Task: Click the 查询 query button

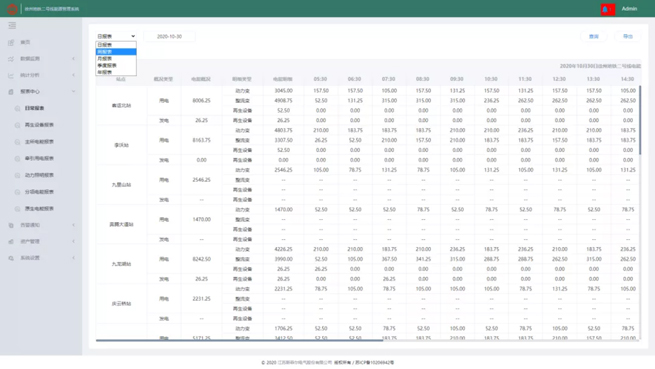Action: (594, 36)
